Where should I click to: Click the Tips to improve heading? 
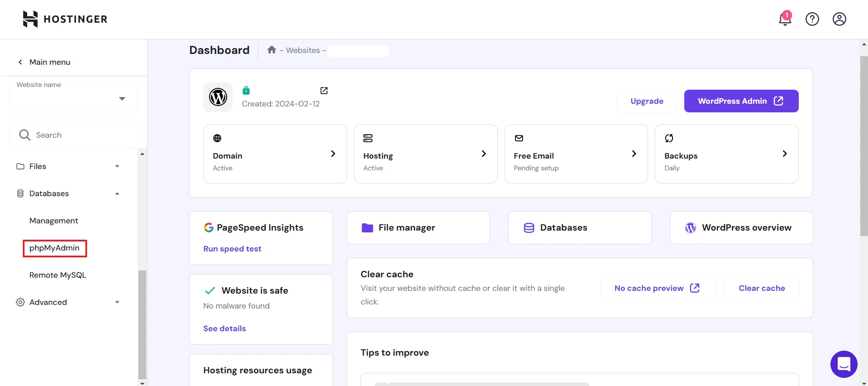tap(395, 352)
